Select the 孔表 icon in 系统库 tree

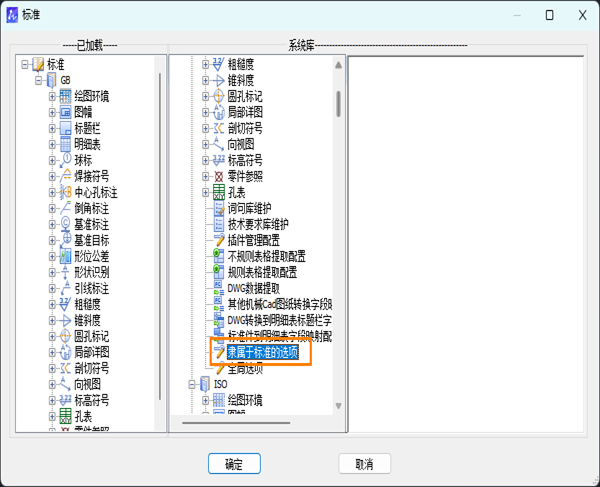219,192
